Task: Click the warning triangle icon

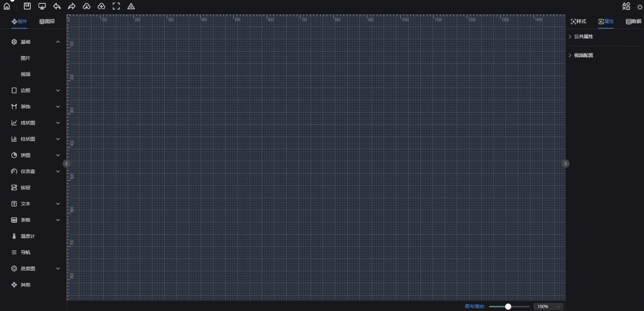Action: pos(131,6)
